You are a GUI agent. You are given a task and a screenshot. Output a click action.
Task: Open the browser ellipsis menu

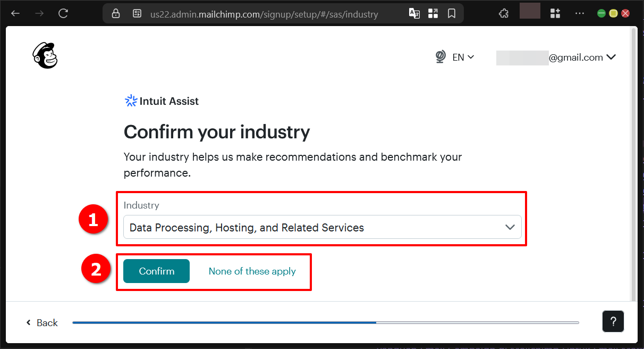(x=579, y=13)
